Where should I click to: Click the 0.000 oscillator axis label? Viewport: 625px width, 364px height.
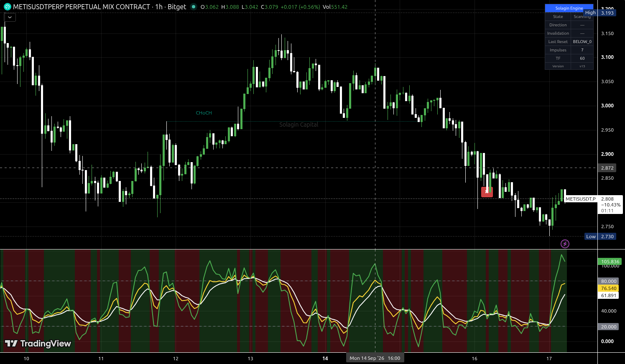[607, 341]
